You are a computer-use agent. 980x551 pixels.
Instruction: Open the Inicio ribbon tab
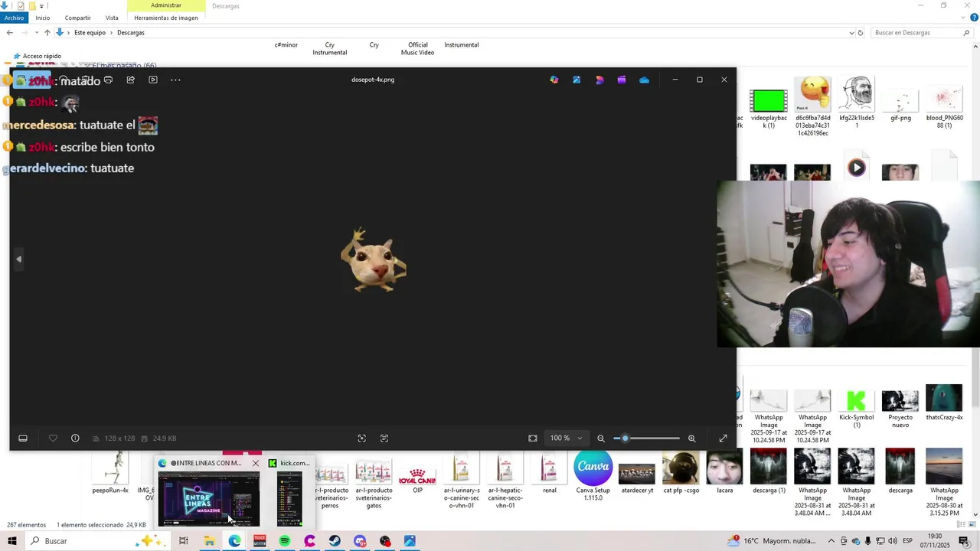pos(43,18)
